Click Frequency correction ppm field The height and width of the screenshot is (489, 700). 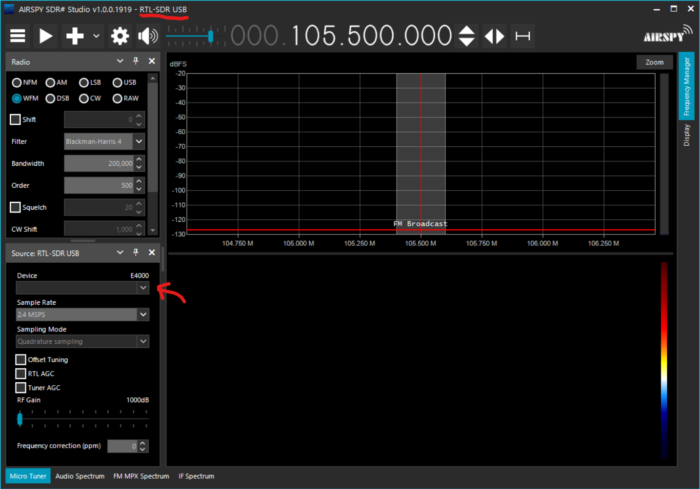(x=123, y=446)
